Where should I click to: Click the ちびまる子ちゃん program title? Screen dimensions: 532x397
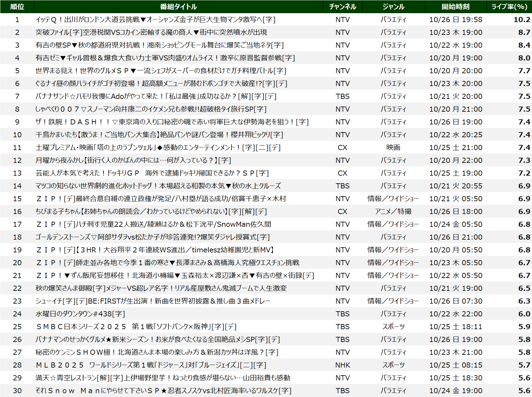coord(151,211)
